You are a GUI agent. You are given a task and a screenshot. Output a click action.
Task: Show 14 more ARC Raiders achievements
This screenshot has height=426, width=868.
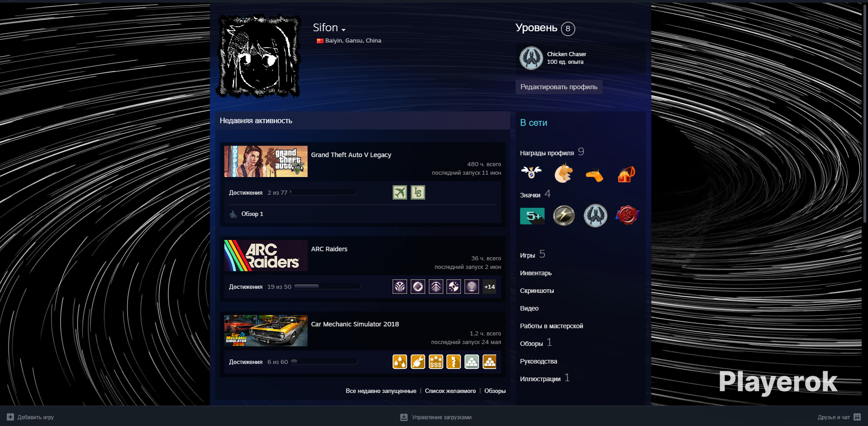(x=489, y=287)
